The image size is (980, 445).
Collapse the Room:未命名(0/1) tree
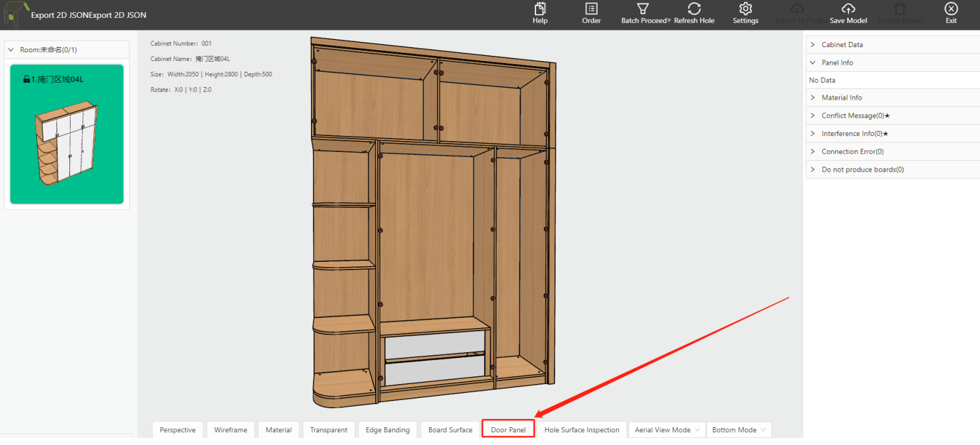[11, 50]
